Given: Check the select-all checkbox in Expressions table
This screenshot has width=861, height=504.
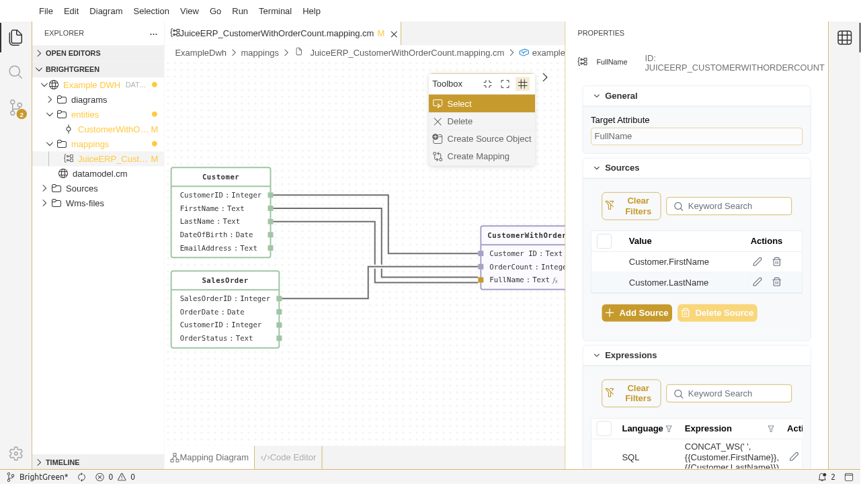Looking at the screenshot, I should click(x=604, y=429).
